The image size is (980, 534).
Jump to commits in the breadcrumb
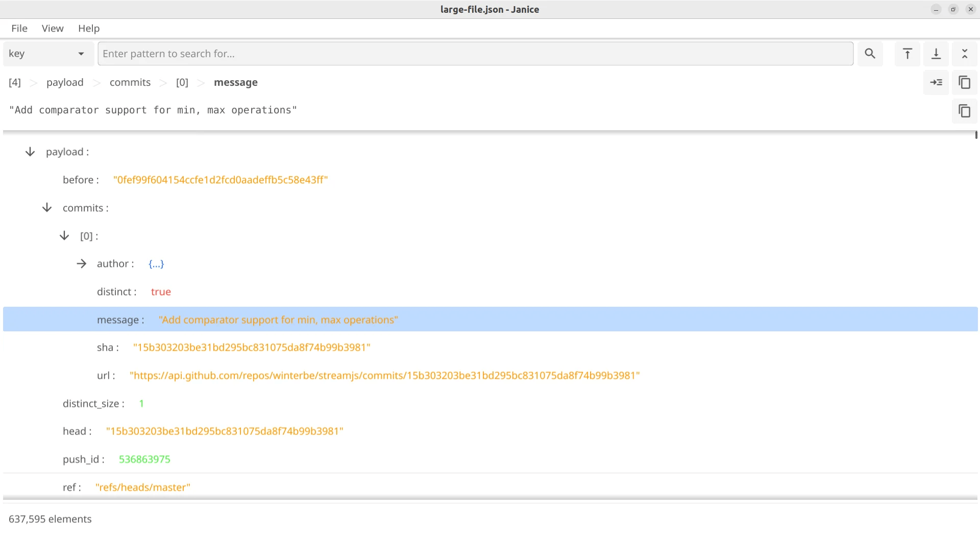130,82
